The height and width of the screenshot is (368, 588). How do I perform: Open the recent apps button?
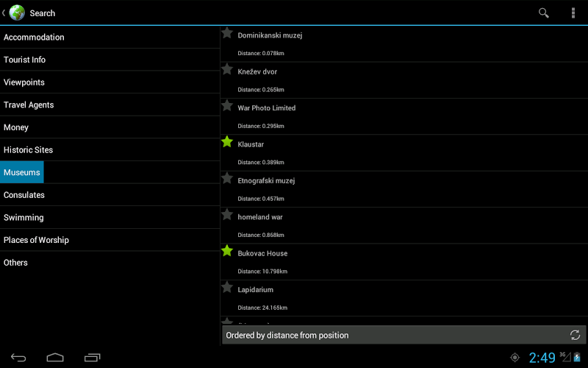coord(92,358)
